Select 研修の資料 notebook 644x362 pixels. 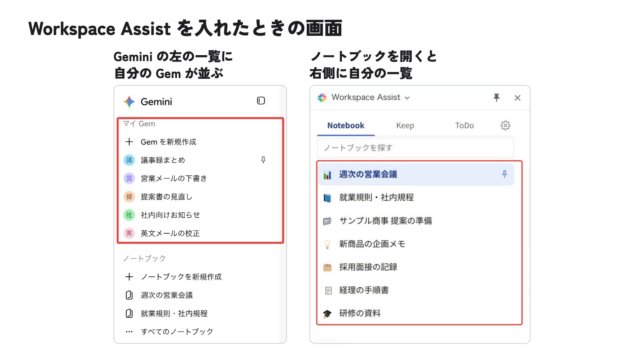360,313
